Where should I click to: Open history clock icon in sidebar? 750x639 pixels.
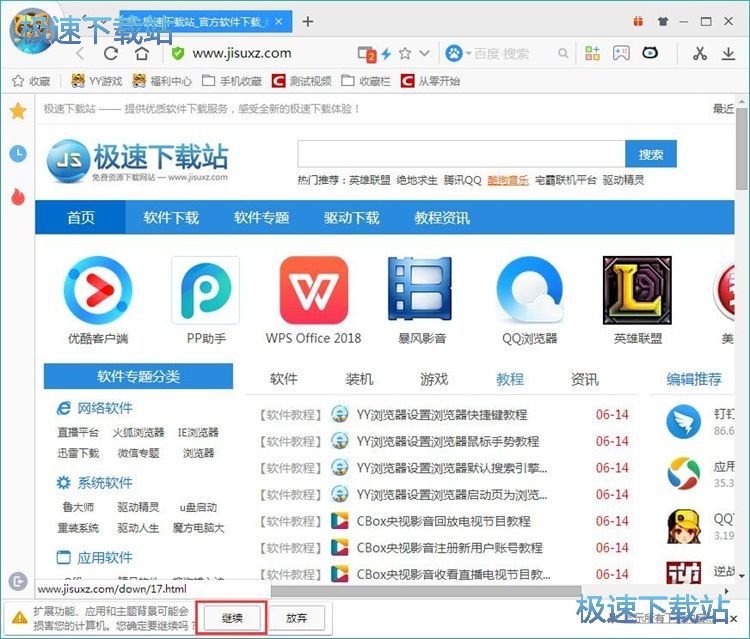pos(18,154)
